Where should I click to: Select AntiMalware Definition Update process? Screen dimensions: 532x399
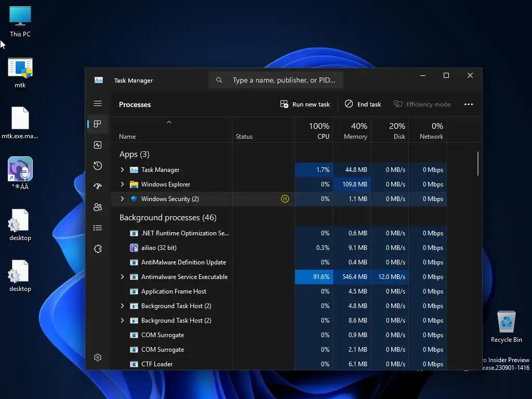[279, 262]
